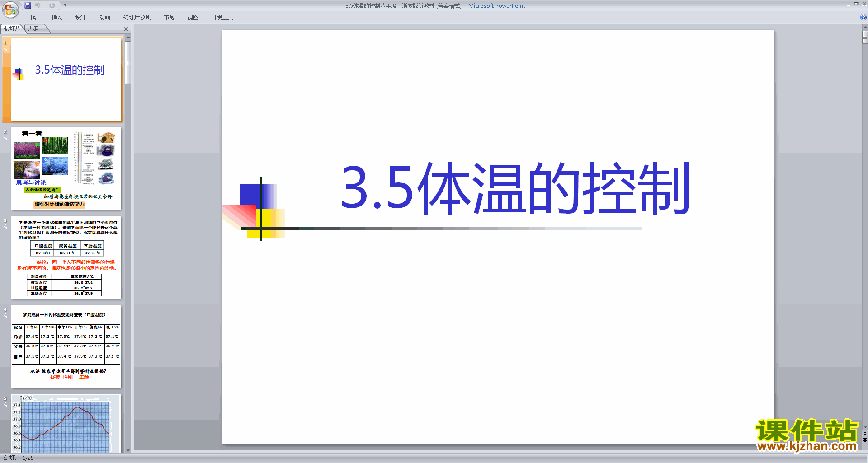Select slide 5 thumbnail temperature graph
This screenshot has height=463, width=868.
(66, 424)
